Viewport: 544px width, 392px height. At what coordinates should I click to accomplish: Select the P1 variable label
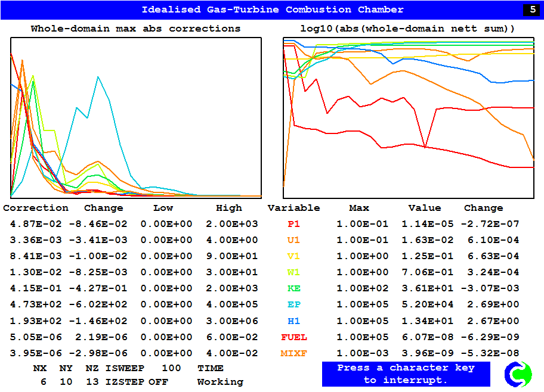293,224
